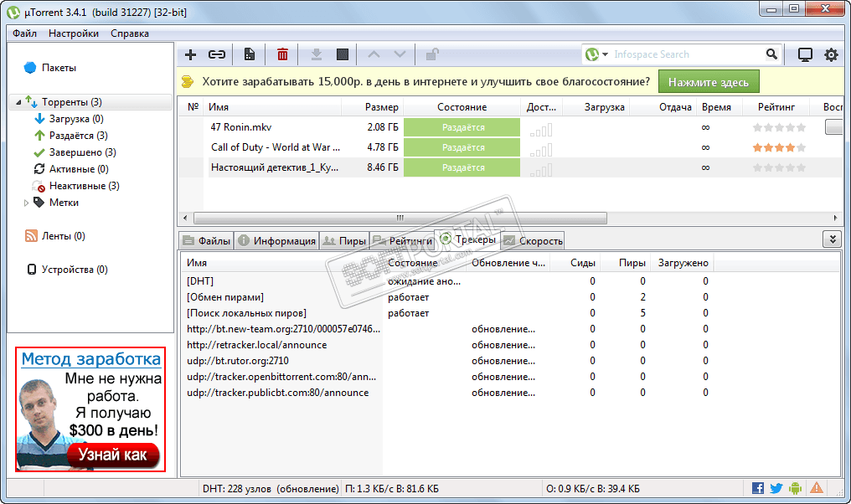Collapse the Торренты (3) tree node
The width and height of the screenshot is (851, 504).
(18, 102)
